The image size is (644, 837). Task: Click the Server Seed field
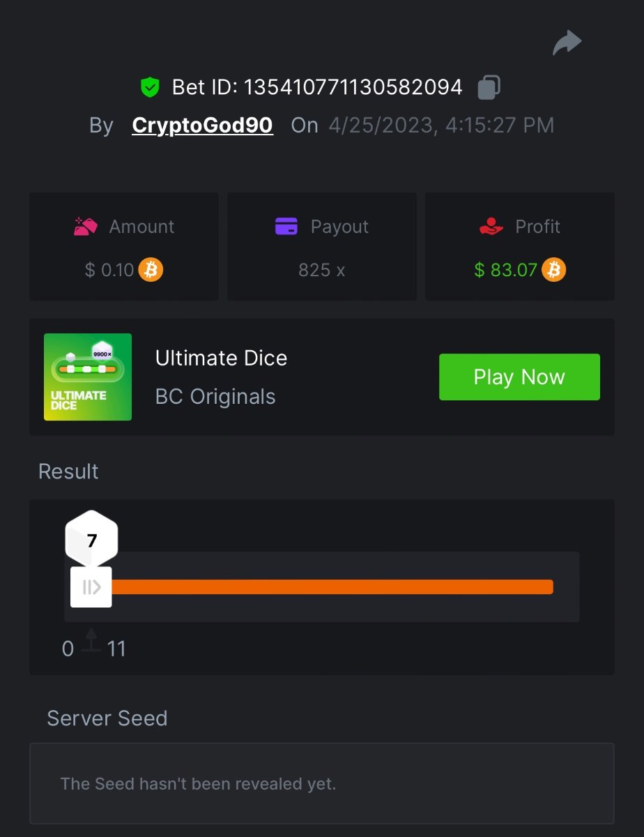pos(321,783)
